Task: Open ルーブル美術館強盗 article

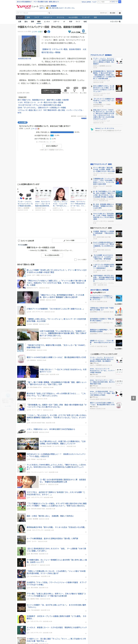Action: [52, 538]
